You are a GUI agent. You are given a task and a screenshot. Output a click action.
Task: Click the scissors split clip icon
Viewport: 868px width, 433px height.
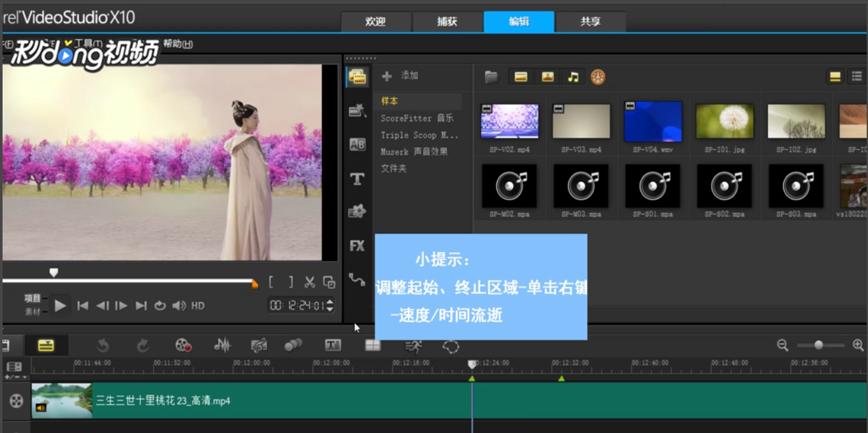point(310,282)
